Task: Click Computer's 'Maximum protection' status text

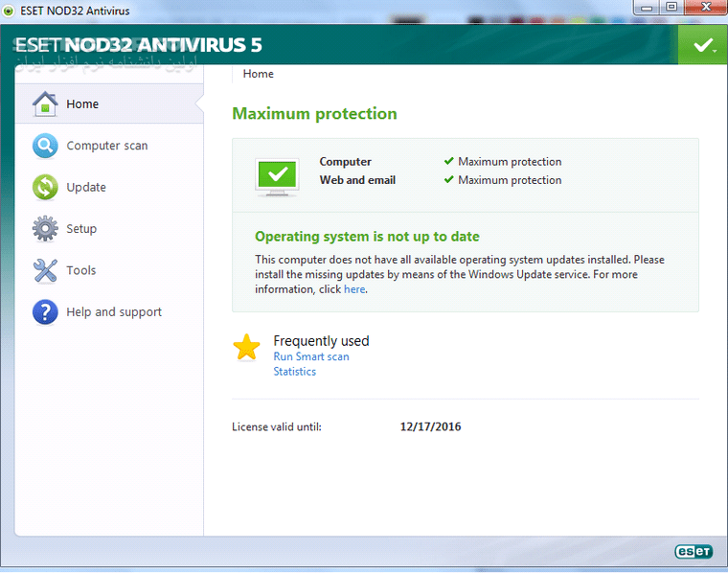Action: [510, 162]
